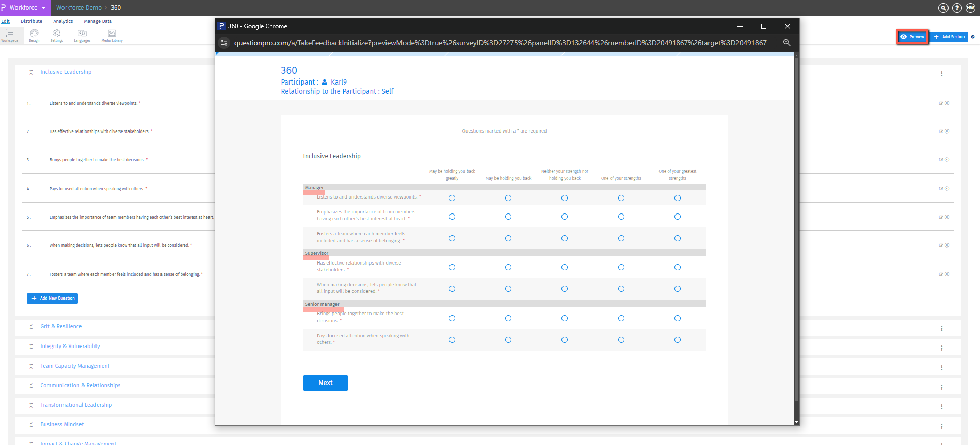Collapse the Inclusive Leadership section
This screenshot has height=445, width=980.
pyautogui.click(x=31, y=72)
